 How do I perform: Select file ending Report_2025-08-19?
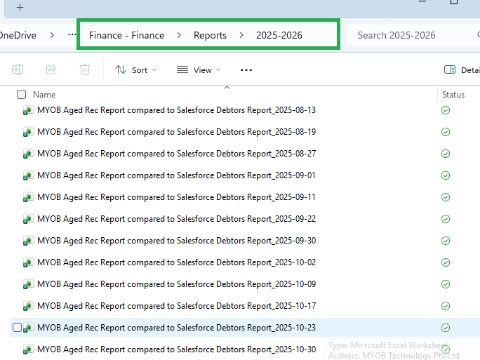coord(176,132)
